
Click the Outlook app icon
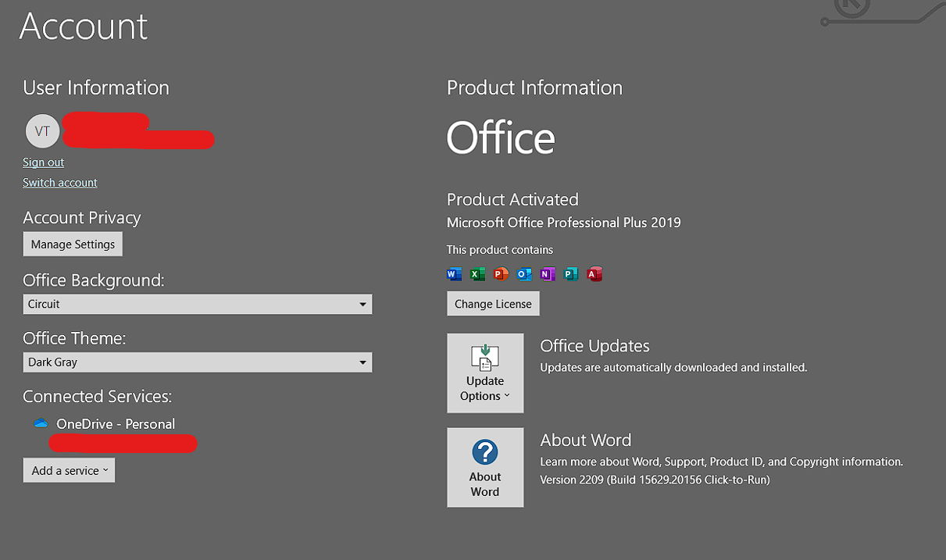click(x=524, y=273)
